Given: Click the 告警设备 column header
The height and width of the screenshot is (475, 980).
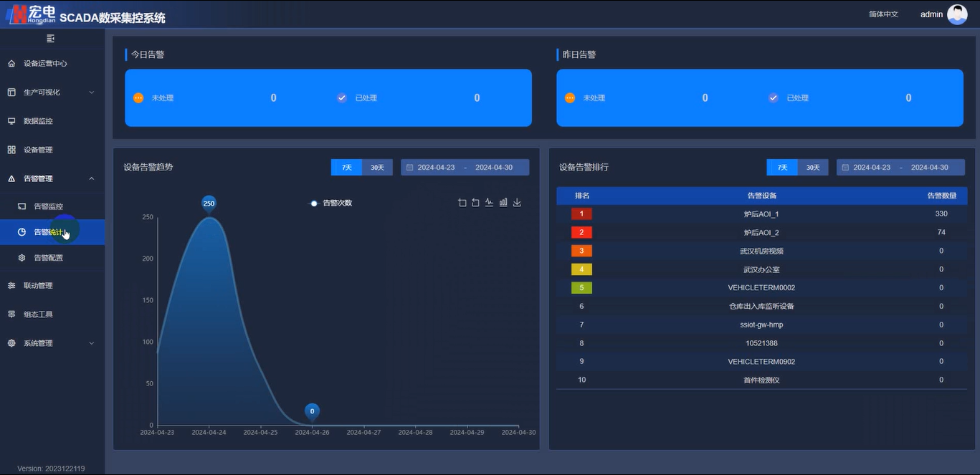Looking at the screenshot, I should [761, 196].
